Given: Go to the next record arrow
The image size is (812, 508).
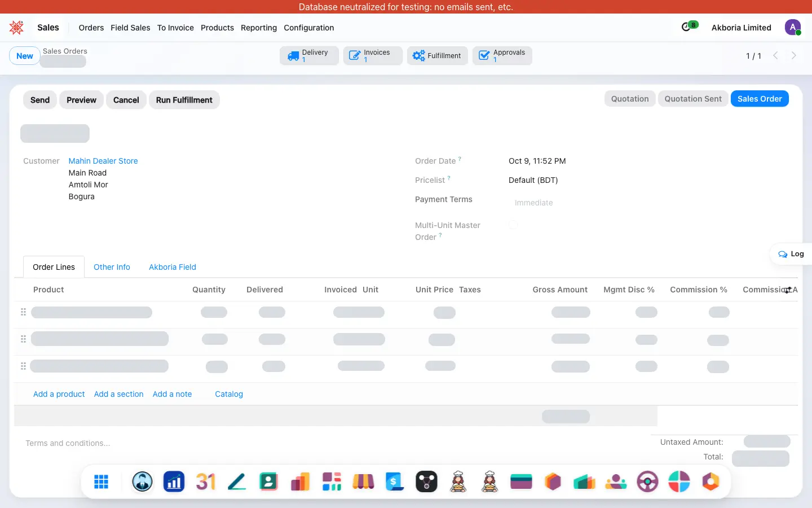Looking at the screenshot, I should pyautogui.click(x=794, y=55).
